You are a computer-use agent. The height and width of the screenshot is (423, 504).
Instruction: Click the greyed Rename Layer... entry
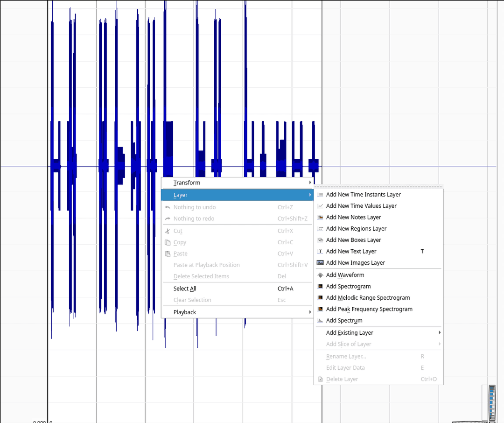click(378, 356)
